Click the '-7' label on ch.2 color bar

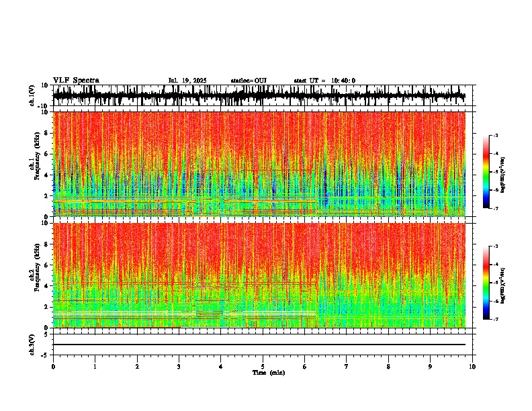point(495,319)
